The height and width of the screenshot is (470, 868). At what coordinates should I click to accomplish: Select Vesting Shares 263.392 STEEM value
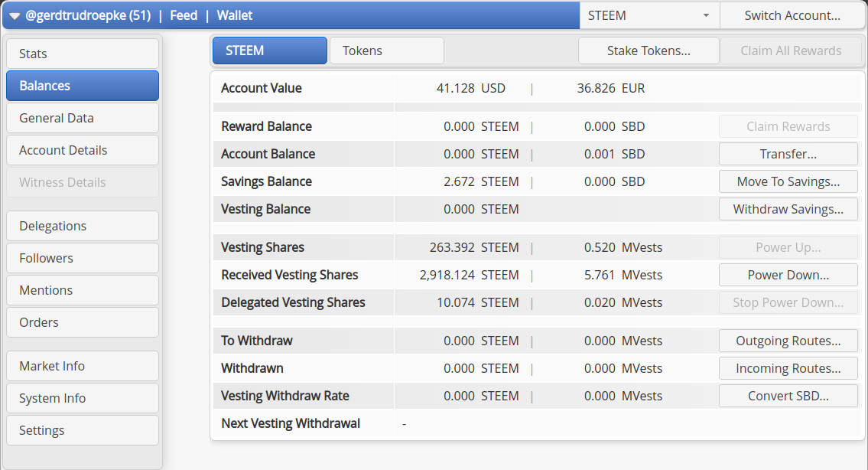point(474,247)
